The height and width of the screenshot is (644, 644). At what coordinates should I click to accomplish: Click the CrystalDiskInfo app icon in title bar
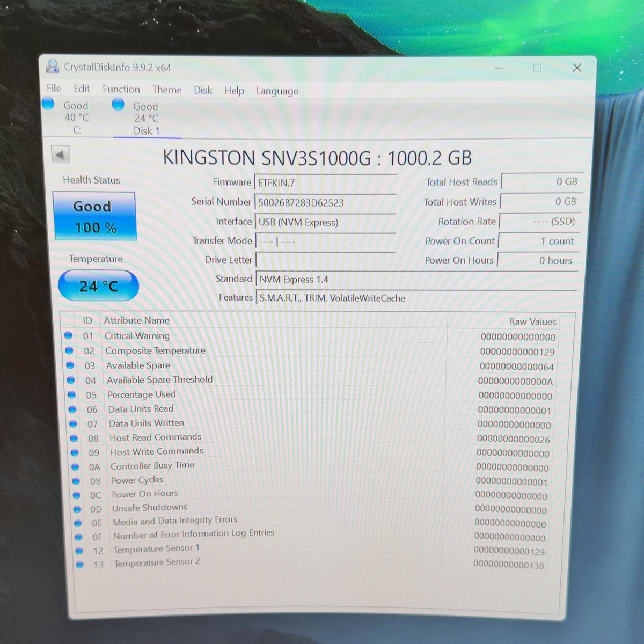point(52,67)
